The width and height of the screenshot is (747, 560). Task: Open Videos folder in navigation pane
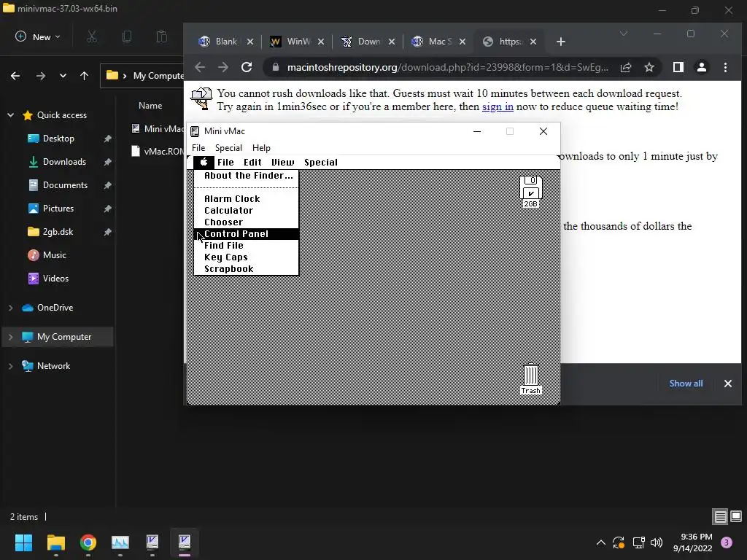(x=55, y=279)
